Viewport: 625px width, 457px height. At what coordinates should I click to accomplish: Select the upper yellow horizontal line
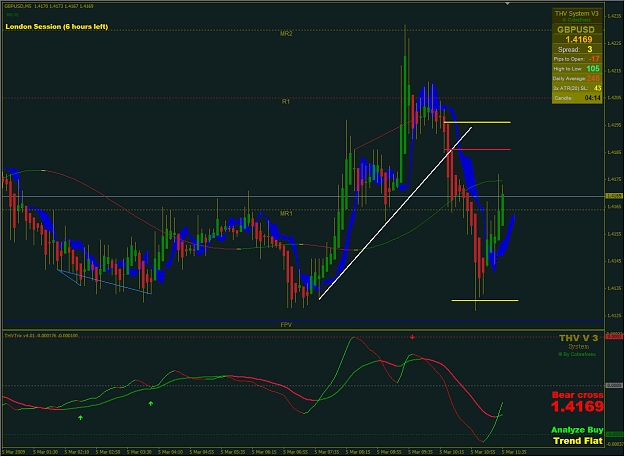tap(477, 122)
